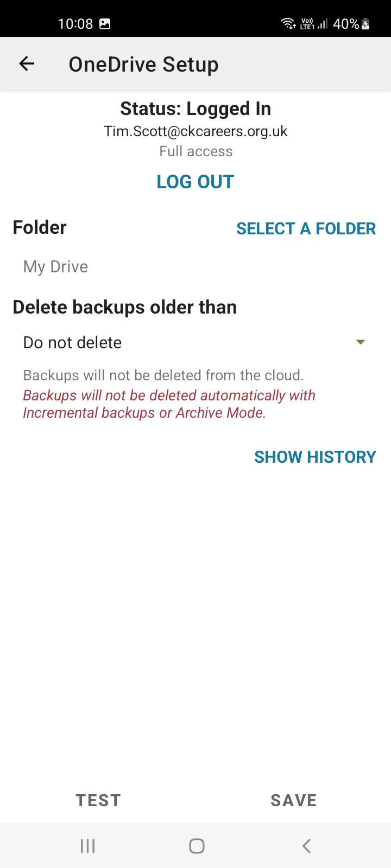Click the LOG OUT link
The image size is (391, 868).
click(195, 182)
